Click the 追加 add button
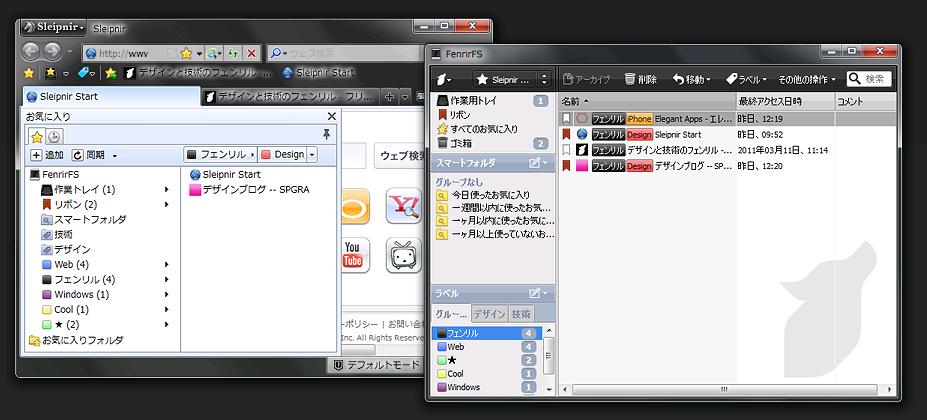Screen dimensions: 927x420 [47, 155]
